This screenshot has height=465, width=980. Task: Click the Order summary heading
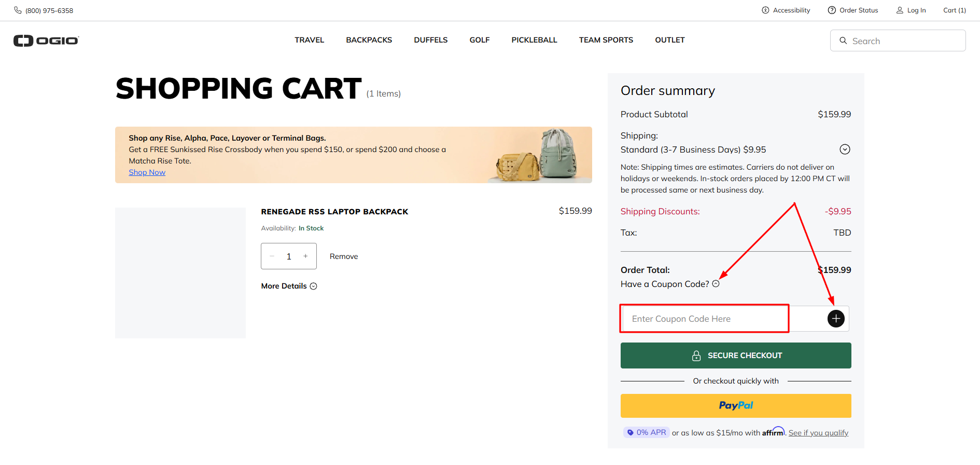(668, 91)
